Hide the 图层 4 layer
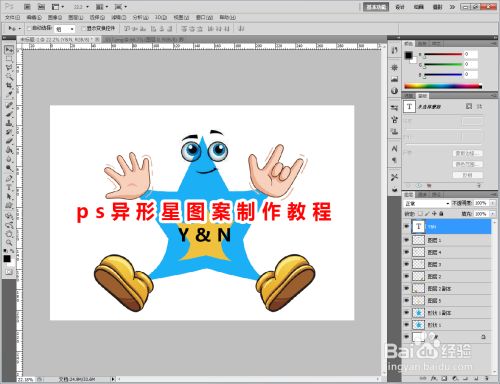Viewport: 500px width, 384px height. tap(406, 252)
